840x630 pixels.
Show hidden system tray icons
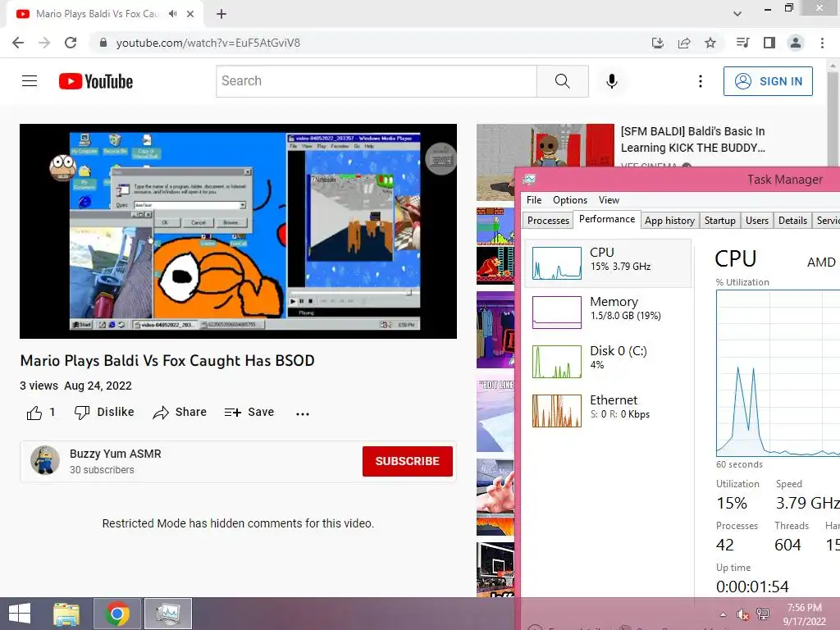(x=724, y=614)
